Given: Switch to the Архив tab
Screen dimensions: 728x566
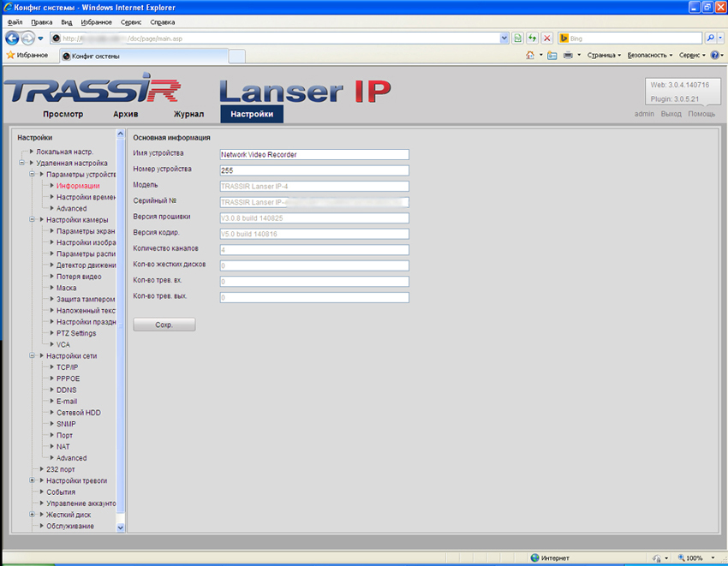Looking at the screenshot, I should coord(125,114).
